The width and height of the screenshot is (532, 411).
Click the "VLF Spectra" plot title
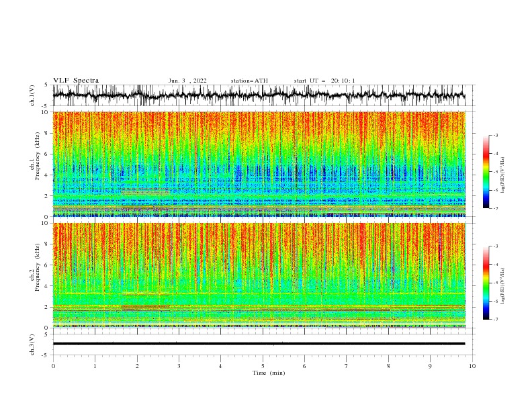[76, 81]
